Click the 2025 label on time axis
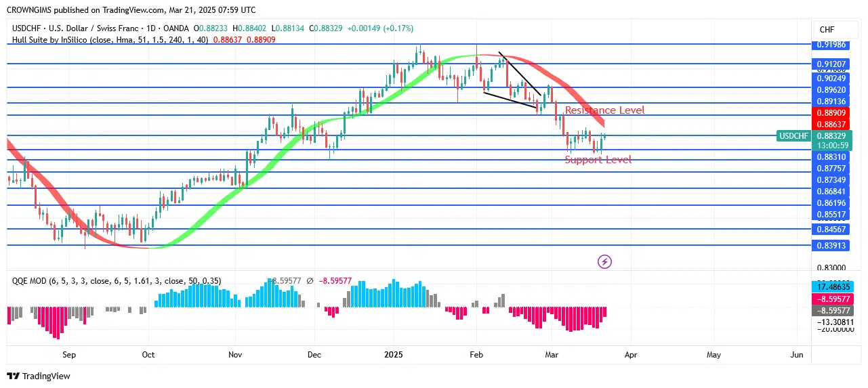 (393, 354)
